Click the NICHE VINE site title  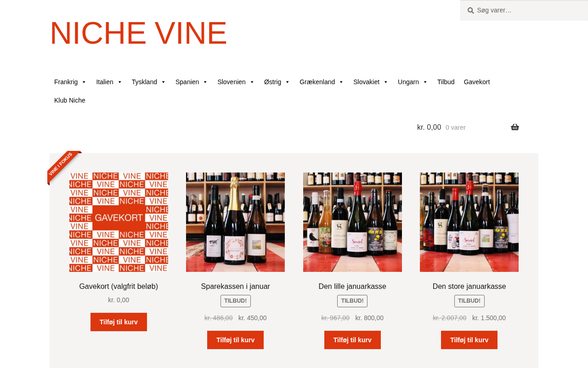(138, 33)
